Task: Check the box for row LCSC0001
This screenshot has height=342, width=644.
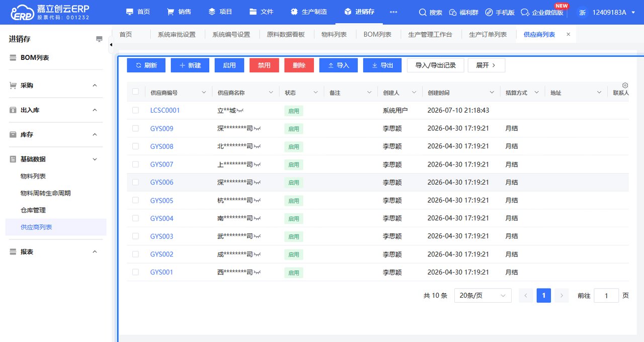Action: click(135, 110)
